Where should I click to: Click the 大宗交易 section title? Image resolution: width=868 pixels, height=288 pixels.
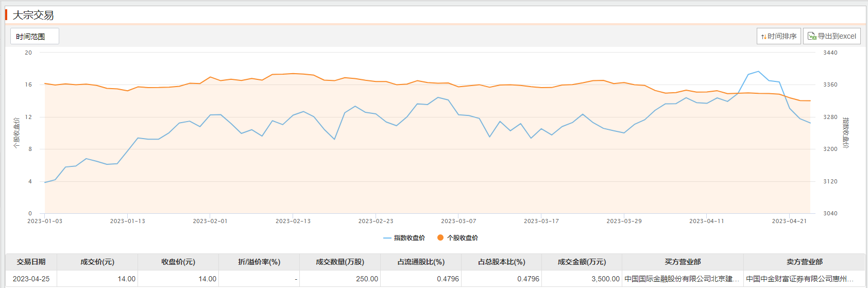[33, 15]
